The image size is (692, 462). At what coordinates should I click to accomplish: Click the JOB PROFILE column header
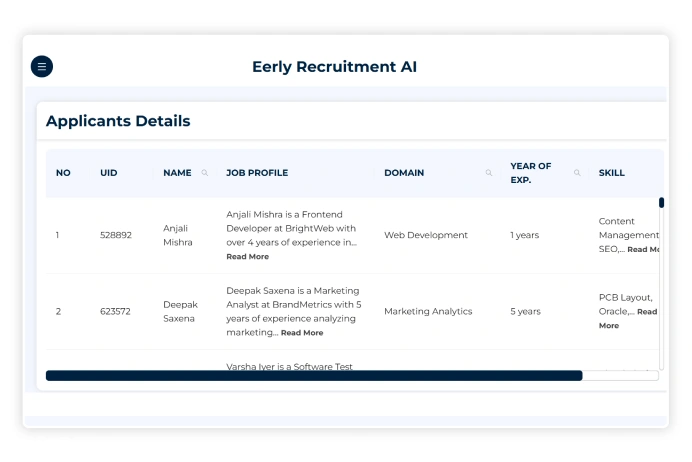click(x=257, y=173)
